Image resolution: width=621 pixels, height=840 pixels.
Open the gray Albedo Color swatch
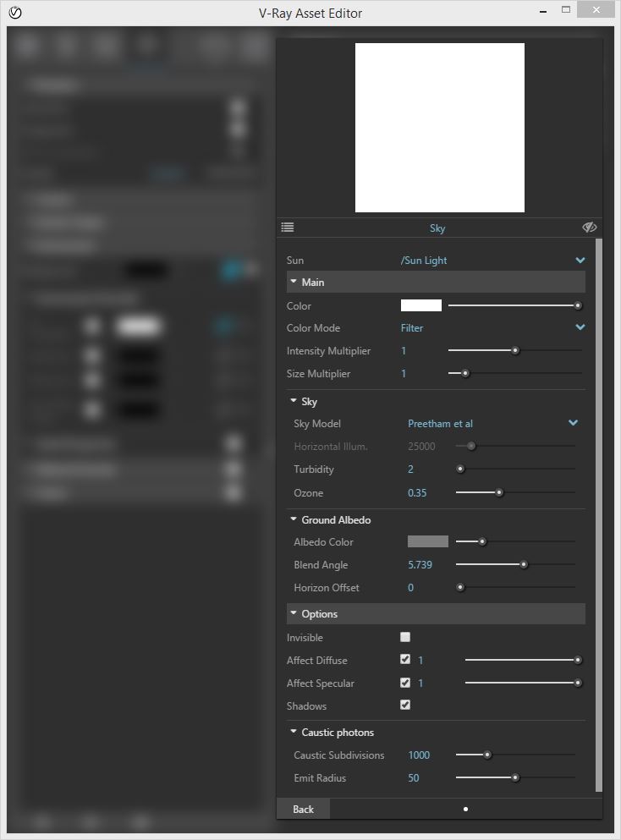pos(427,541)
